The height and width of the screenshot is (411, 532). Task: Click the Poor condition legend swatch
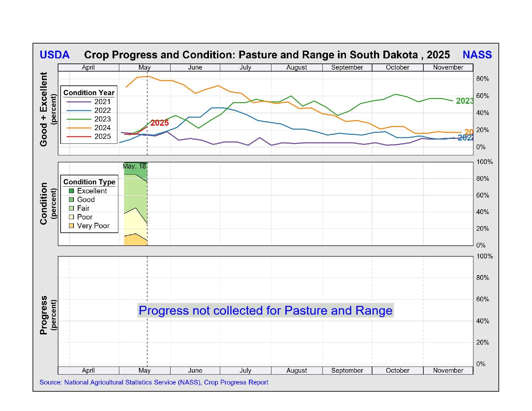(x=71, y=217)
